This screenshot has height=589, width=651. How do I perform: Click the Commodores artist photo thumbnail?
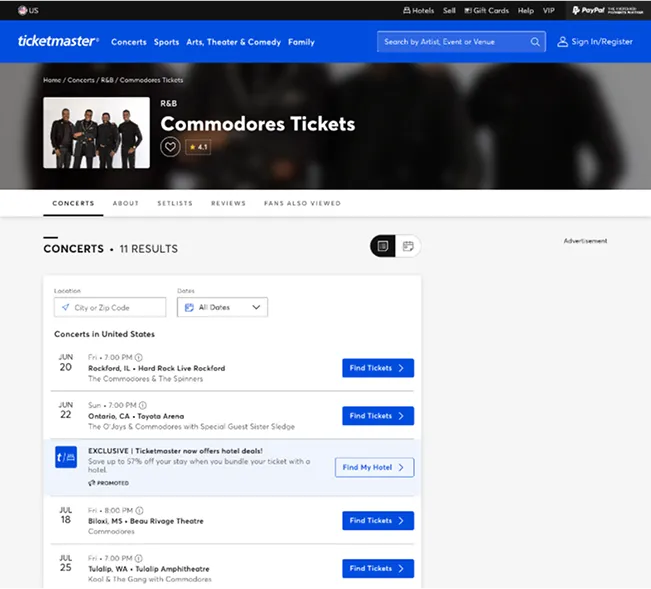96,132
